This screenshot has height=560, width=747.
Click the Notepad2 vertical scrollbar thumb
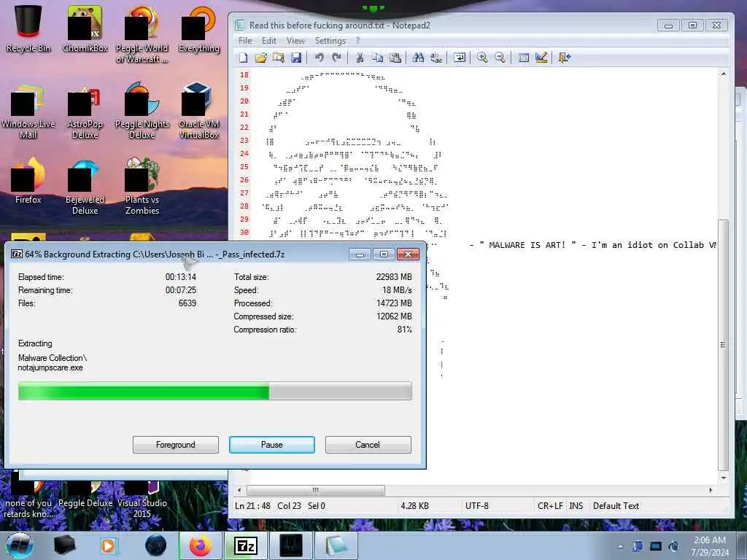point(723,344)
